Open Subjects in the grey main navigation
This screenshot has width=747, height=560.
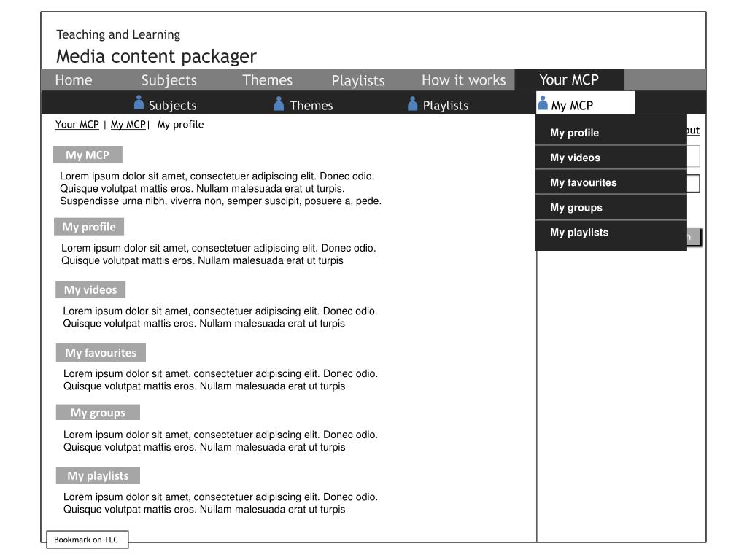[x=169, y=80]
